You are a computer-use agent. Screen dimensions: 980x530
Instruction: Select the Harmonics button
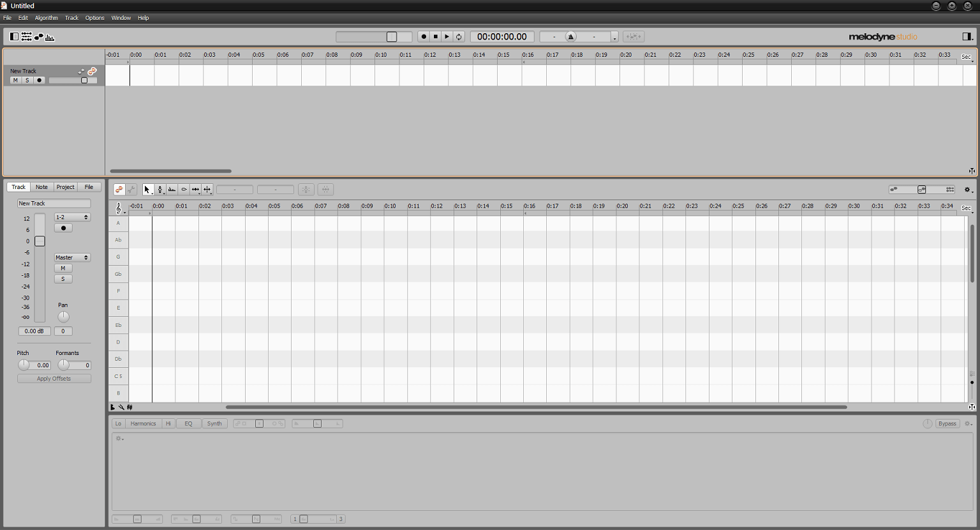[x=144, y=423]
